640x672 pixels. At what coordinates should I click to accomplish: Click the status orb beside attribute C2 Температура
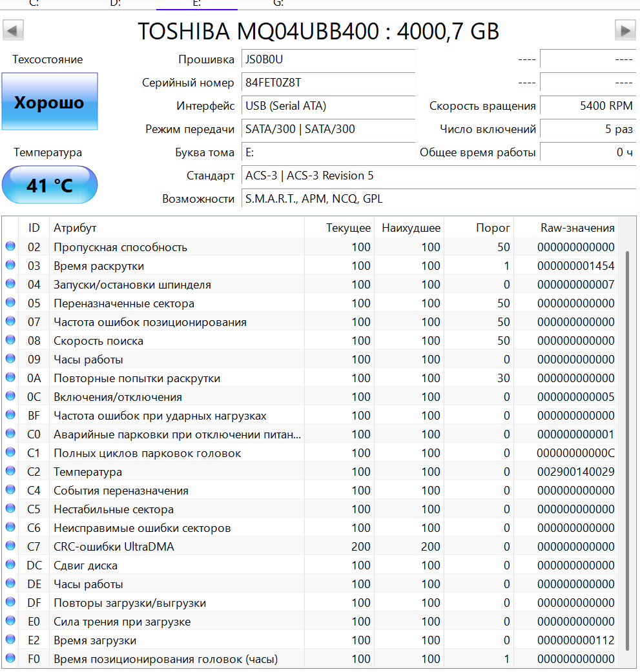(x=10, y=471)
